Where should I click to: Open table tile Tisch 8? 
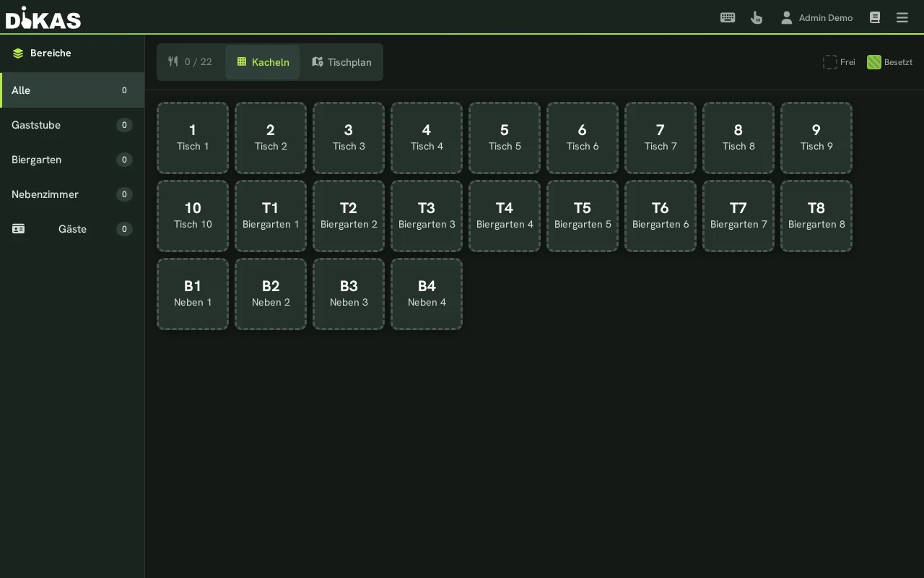(738, 138)
